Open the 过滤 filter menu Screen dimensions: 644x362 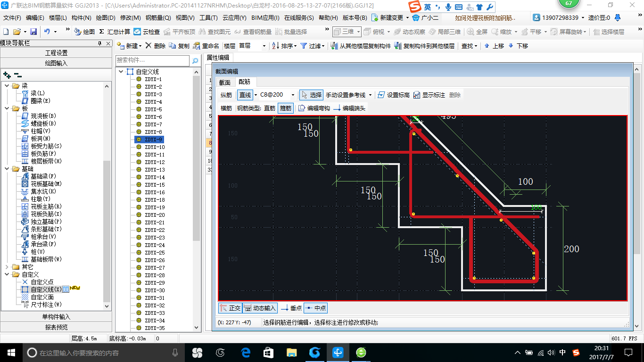point(313,46)
